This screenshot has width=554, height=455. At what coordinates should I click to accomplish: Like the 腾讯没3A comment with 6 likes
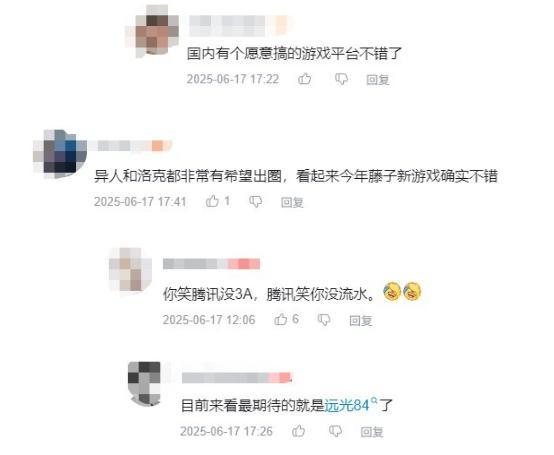(281, 319)
